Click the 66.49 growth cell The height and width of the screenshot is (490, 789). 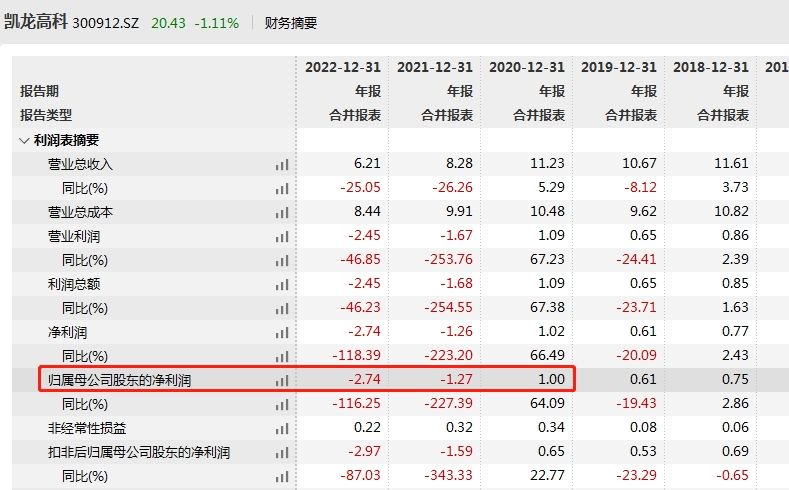tap(547, 356)
